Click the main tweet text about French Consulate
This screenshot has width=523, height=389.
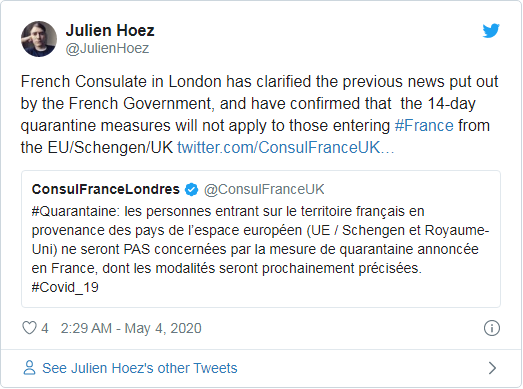click(259, 114)
